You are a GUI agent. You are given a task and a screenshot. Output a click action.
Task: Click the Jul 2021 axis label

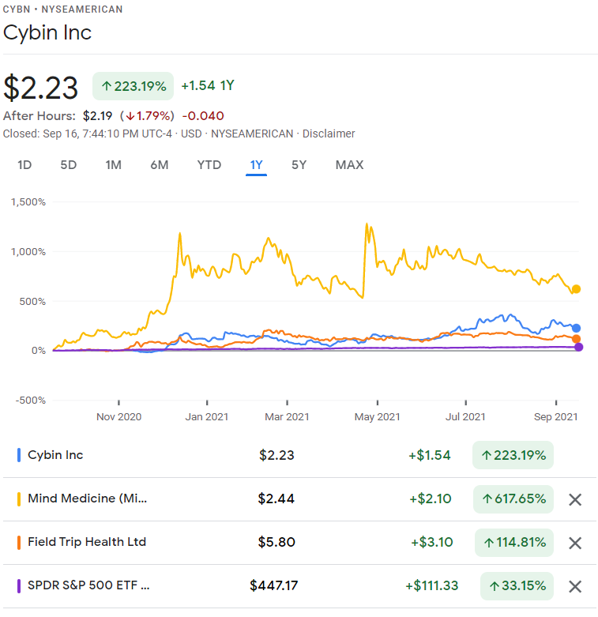coord(465,417)
